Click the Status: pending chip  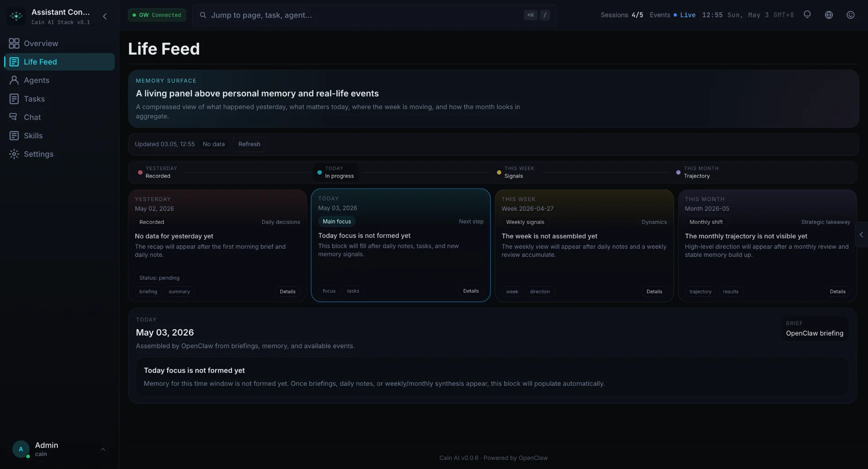coord(159,278)
